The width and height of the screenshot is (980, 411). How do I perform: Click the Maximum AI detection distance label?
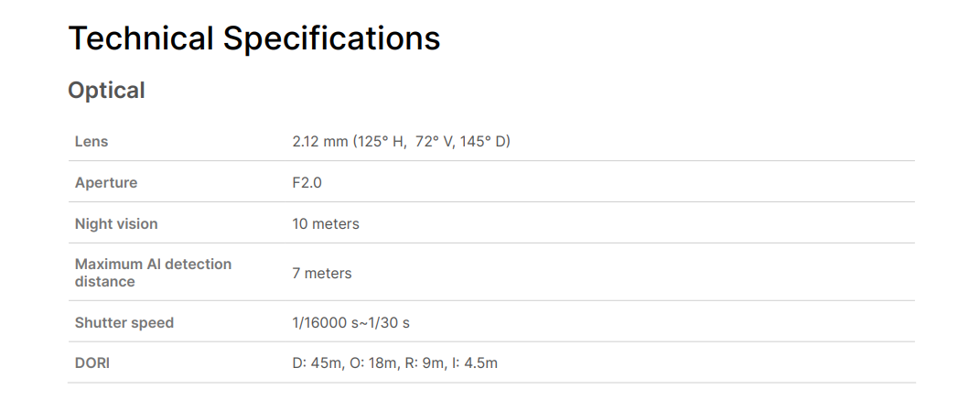pos(153,273)
